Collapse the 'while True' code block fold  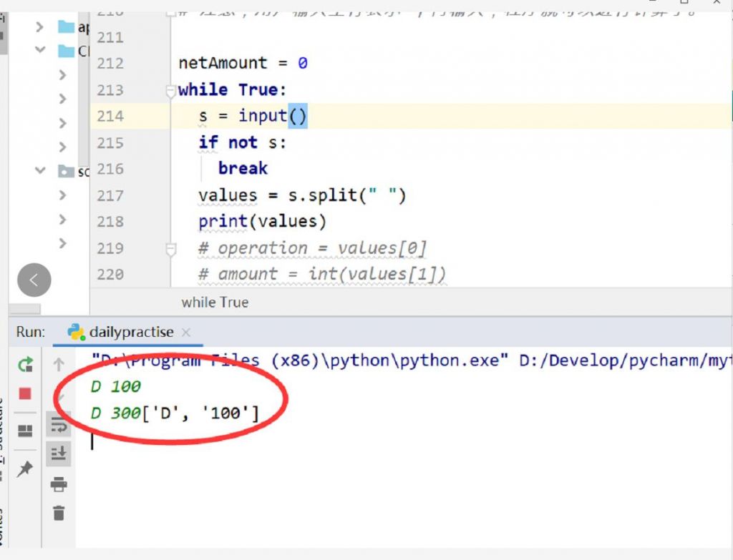tap(170, 91)
